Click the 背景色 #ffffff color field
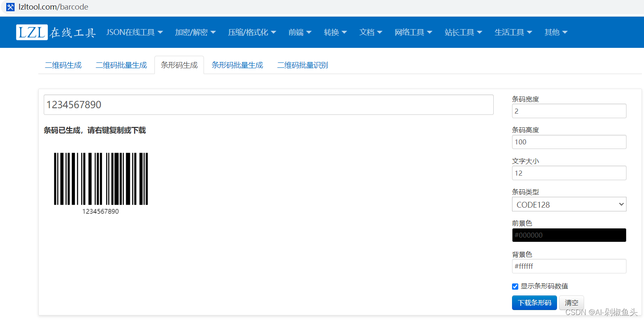The image size is (644, 320). pyautogui.click(x=569, y=266)
